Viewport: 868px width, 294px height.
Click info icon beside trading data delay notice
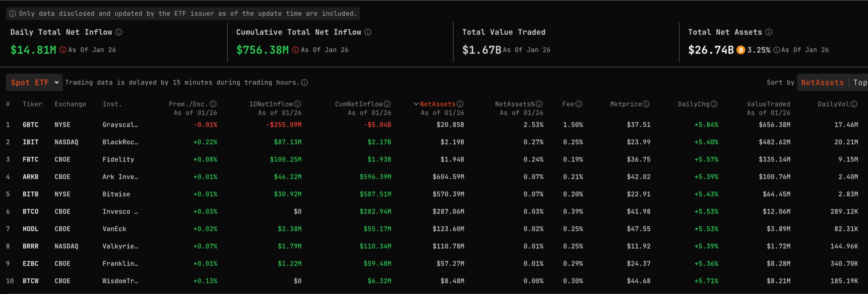(x=304, y=83)
